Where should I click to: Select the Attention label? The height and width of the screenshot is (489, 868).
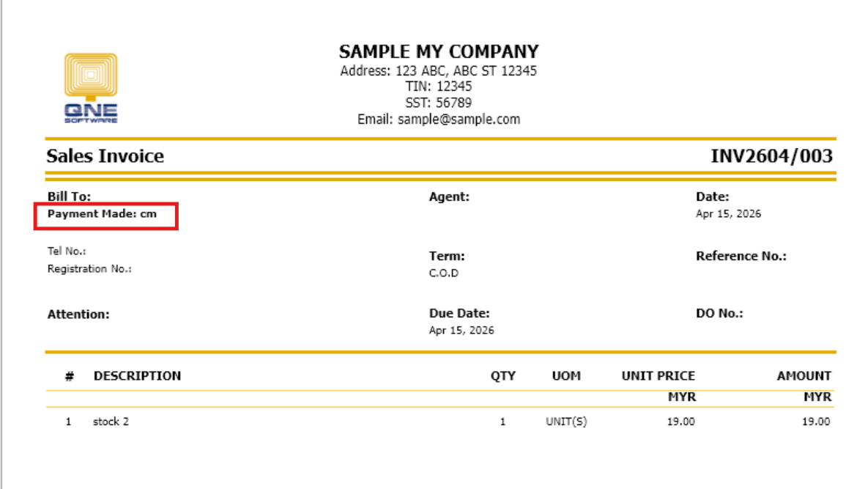78,314
